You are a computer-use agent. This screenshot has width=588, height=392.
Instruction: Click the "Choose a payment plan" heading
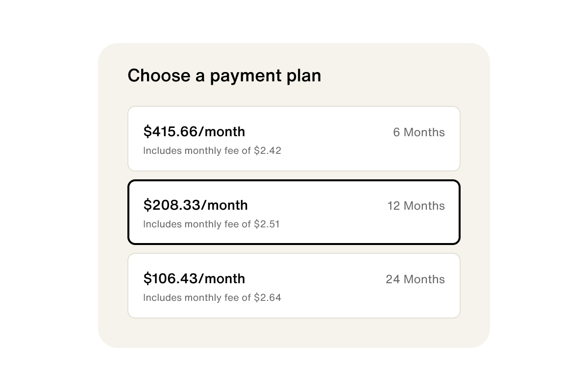[224, 76]
